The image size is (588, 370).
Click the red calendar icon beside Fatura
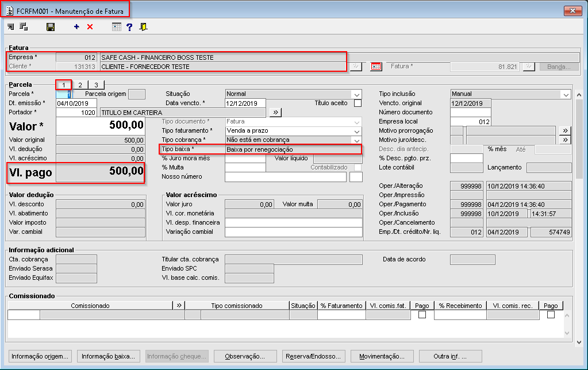(376, 67)
